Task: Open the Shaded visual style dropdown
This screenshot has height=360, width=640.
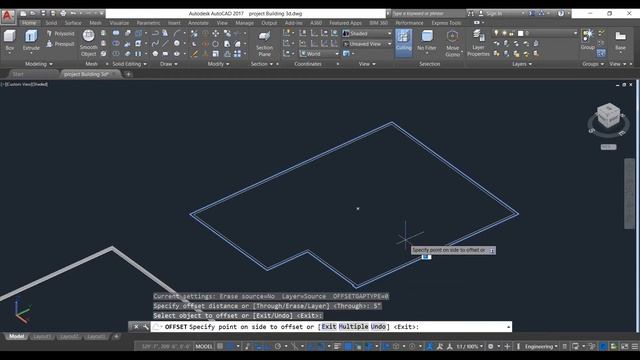Action: pos(367,33)
